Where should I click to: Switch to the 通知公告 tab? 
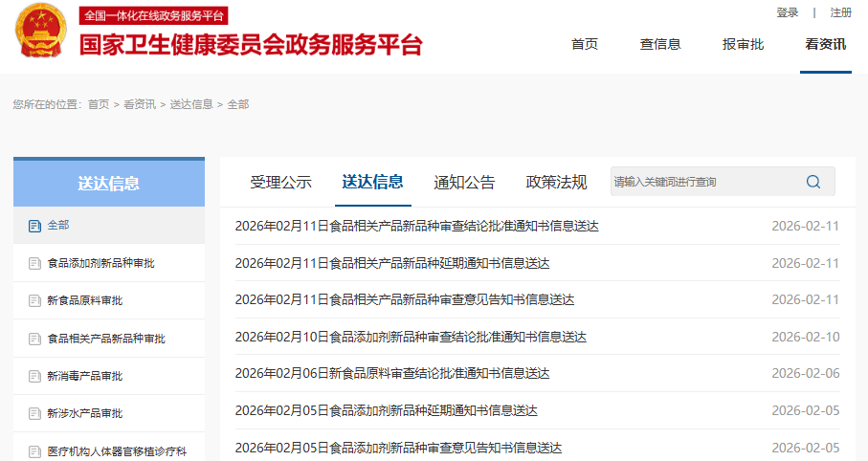pos(464,182)
